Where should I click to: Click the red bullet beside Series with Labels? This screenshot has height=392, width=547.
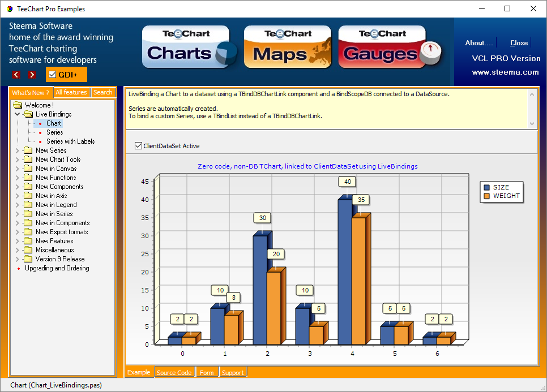point(40,141)
